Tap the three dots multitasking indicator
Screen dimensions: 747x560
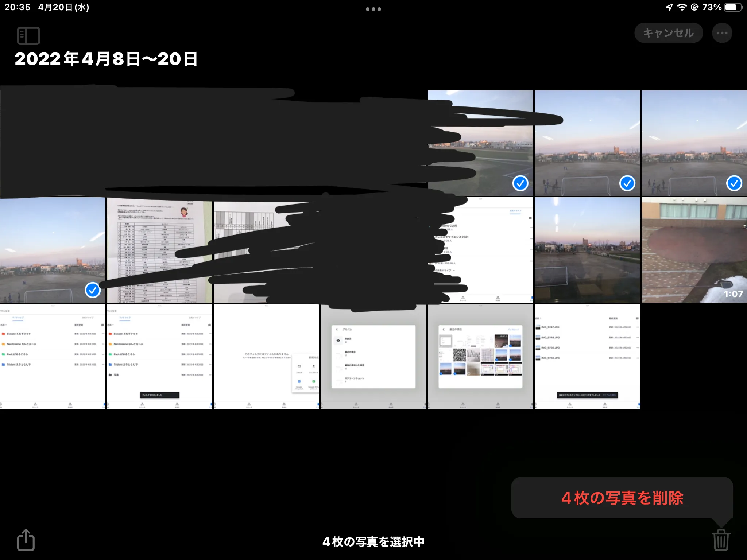tap(373, 9)
